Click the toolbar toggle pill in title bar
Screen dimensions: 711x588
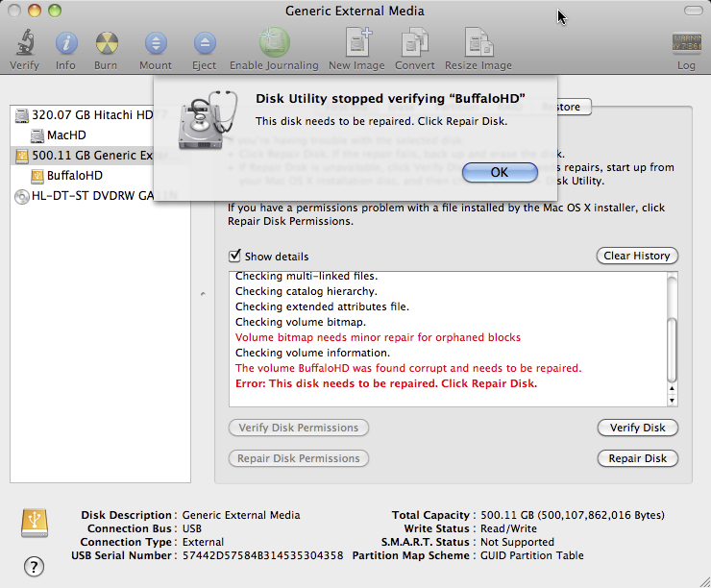pos(694,11)
